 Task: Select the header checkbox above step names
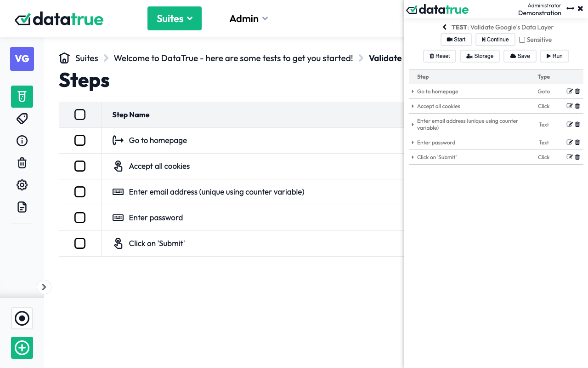click(80, 114)
